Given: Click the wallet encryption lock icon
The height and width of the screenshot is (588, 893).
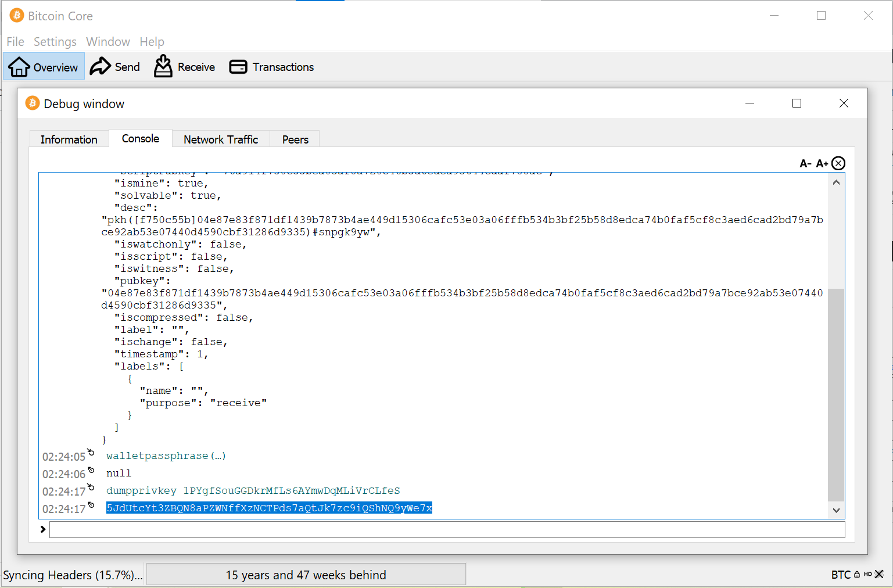Looking at the screenshot, I should point(857,575).
